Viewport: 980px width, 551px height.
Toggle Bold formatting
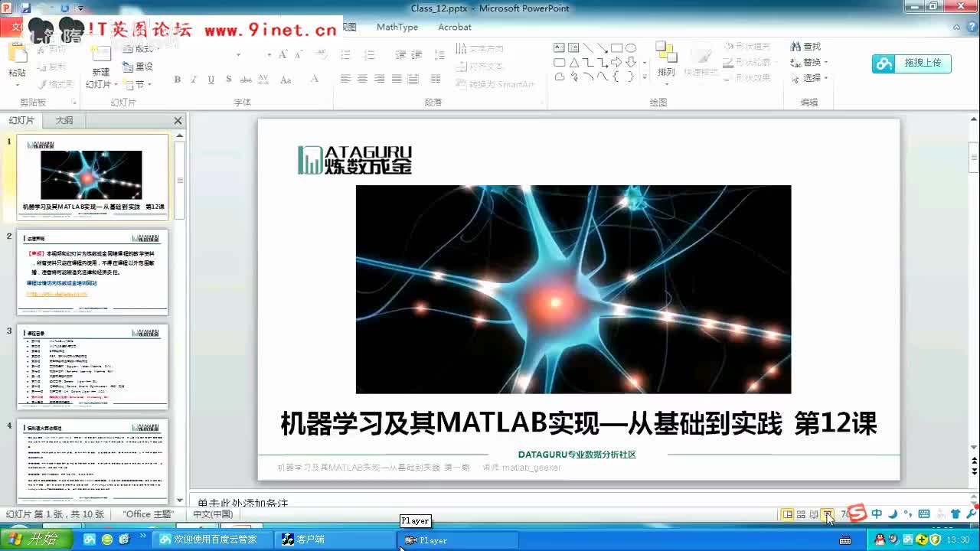coord(178,80)
